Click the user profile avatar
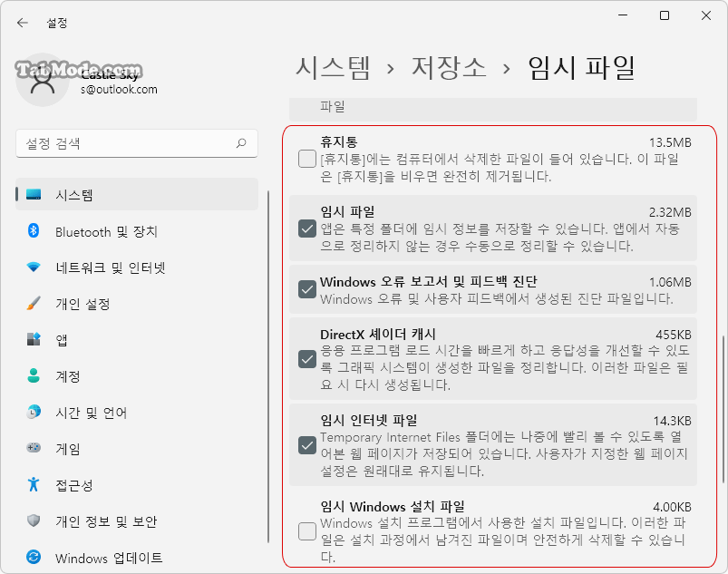 pos(43,80)
